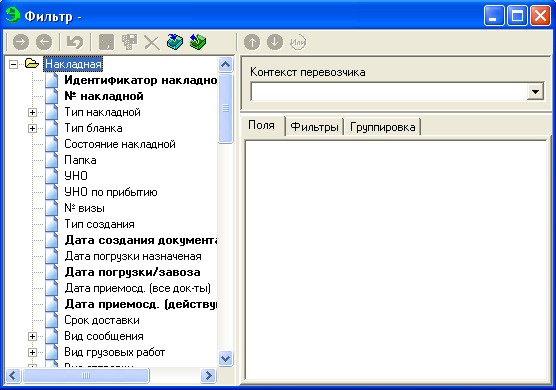Switch to the Группировка tab

(382, 127)
